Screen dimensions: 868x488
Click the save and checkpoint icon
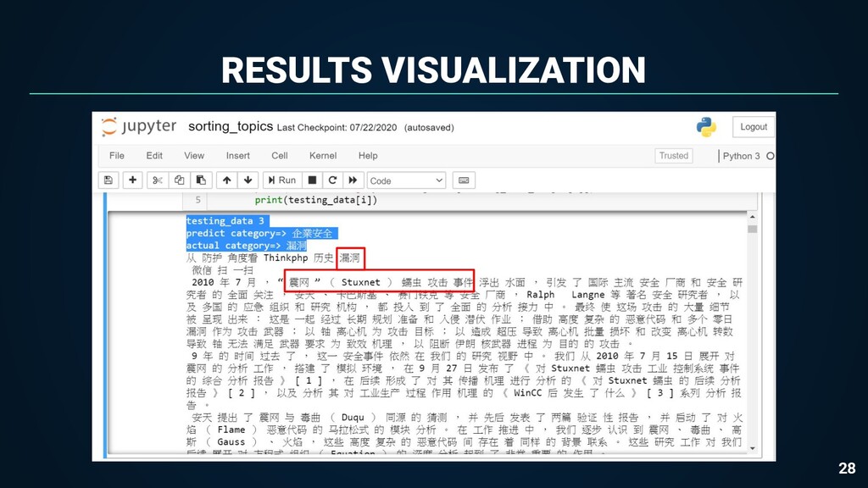tap(108, 180)
